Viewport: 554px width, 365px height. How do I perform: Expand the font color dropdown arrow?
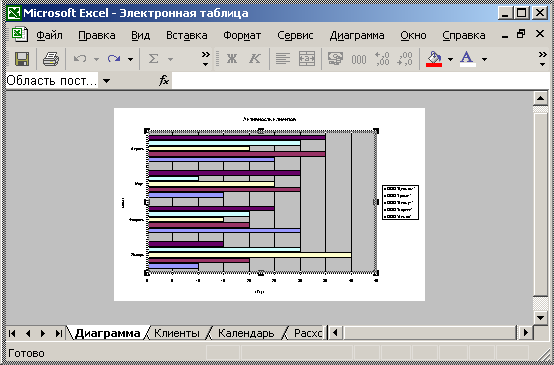click(484, 59)
